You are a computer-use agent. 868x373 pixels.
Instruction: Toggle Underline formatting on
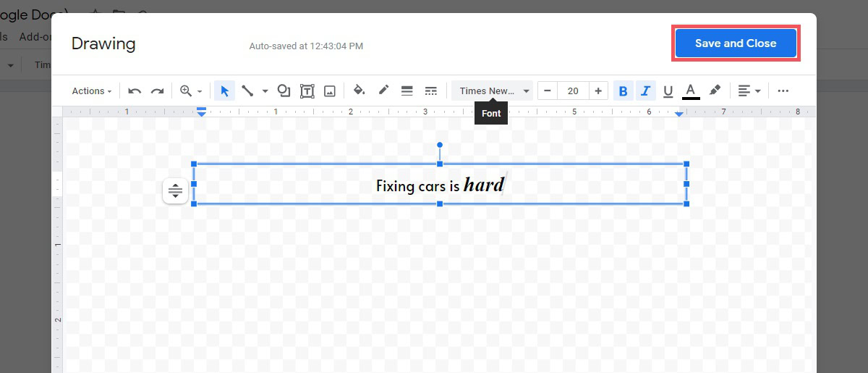(668, 91)
